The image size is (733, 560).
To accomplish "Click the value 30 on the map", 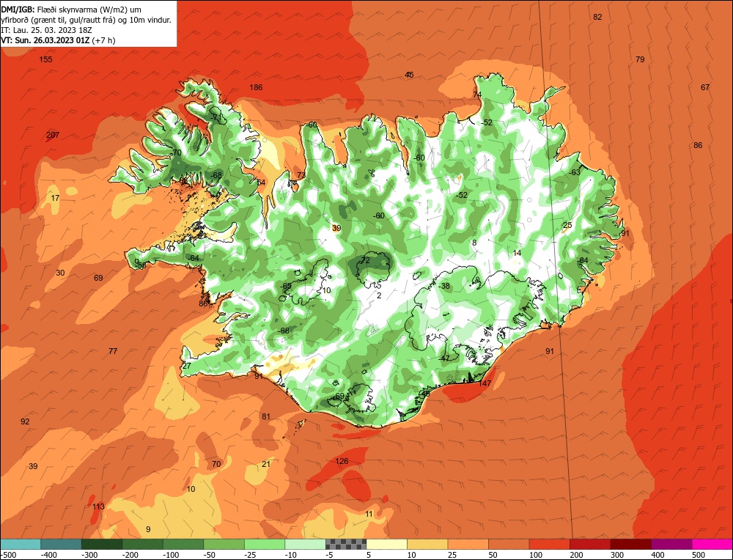I will pos(60,273).
